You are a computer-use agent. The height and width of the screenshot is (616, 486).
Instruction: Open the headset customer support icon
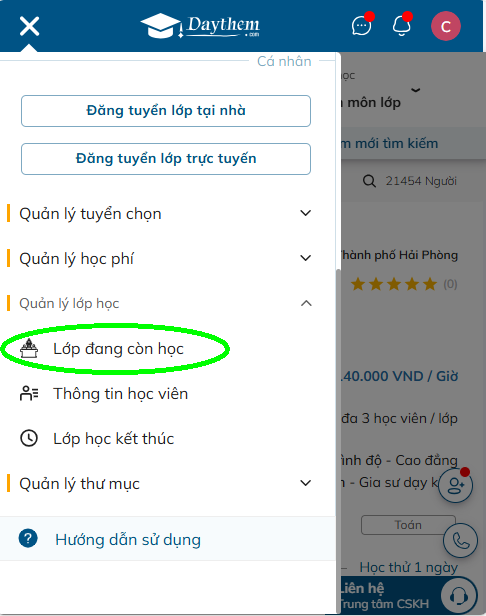pyautogui.click(x=458, y=596)
